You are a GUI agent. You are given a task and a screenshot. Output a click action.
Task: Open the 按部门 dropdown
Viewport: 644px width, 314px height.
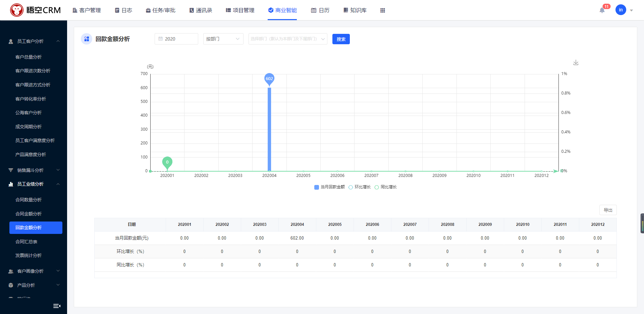(223, 39)
